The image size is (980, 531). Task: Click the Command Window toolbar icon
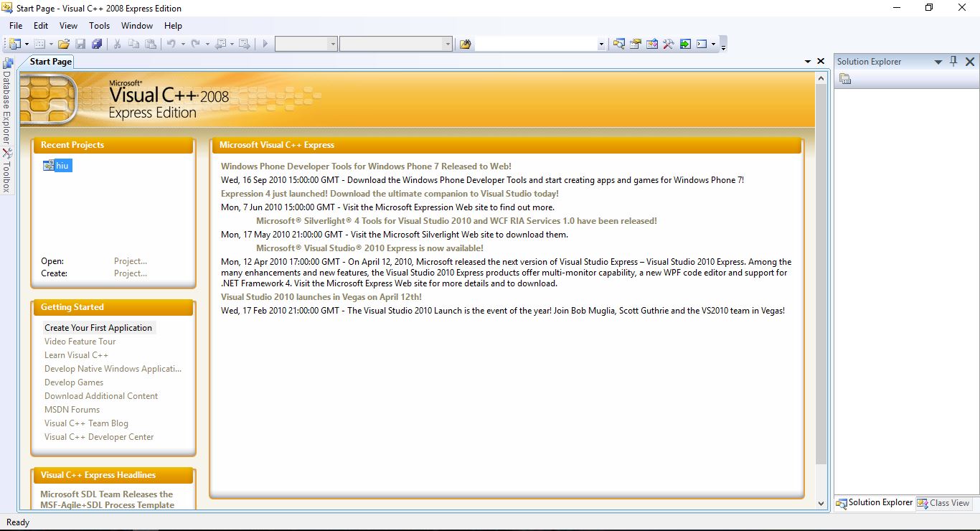pyautogui.click(x=702, y=44)
